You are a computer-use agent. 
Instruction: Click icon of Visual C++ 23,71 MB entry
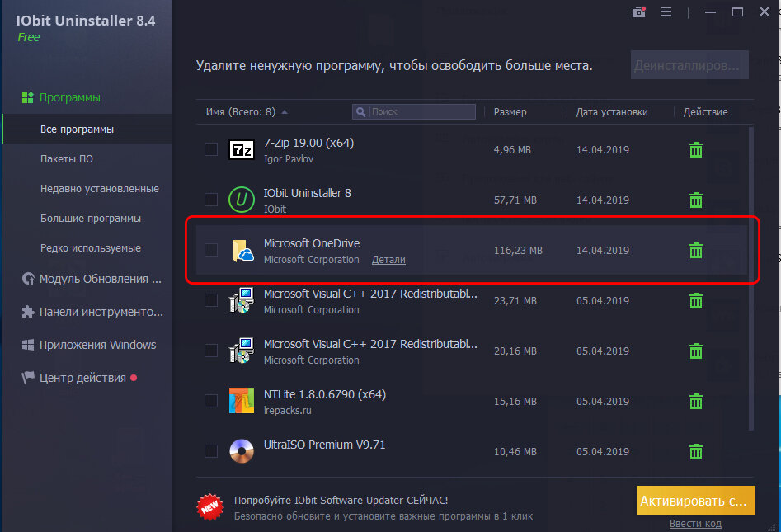[x=241, y=300]
